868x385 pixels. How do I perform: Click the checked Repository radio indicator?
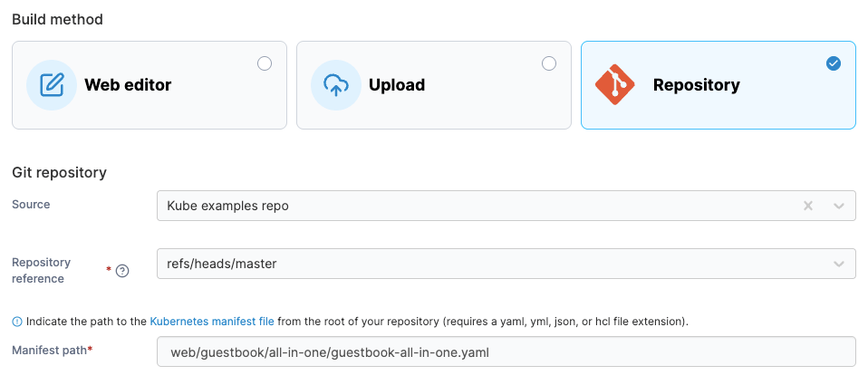tap(834, 63)
